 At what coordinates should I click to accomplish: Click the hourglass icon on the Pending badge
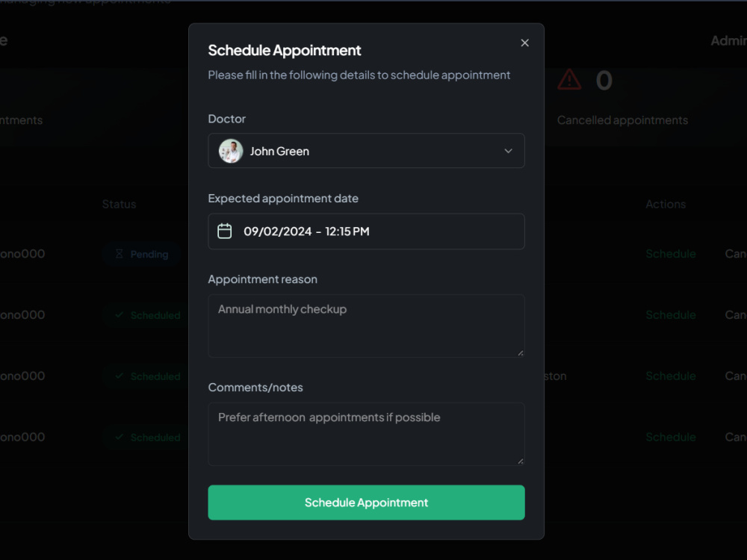click(x=118, y=254)
